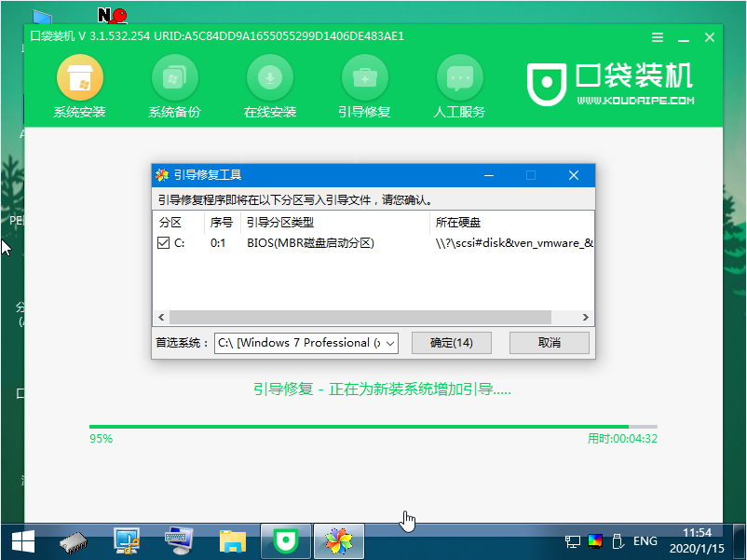Open the hamburger menu in the title bar
Viewport: 747px width, 560px height.
click(657, 37)
